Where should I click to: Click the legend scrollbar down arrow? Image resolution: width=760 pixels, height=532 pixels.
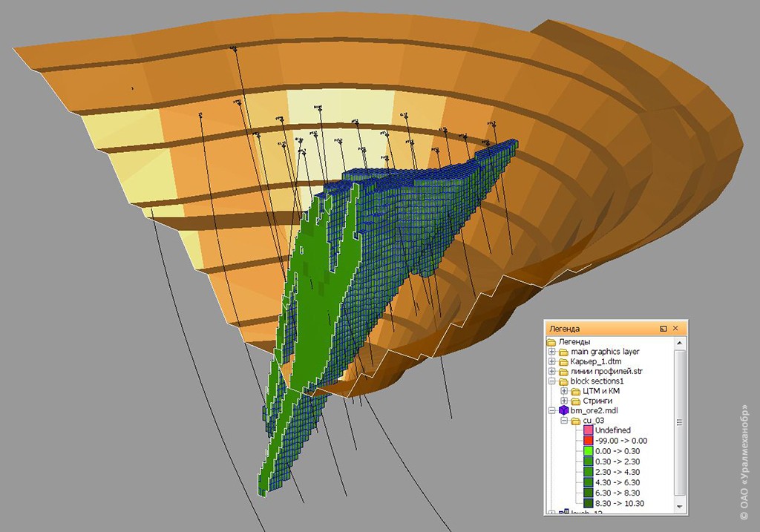pyautogui.click(x=680, y=505)
